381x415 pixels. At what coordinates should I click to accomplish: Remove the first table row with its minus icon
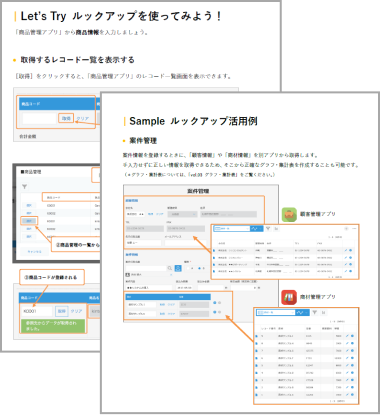click(x=219, y=303)
